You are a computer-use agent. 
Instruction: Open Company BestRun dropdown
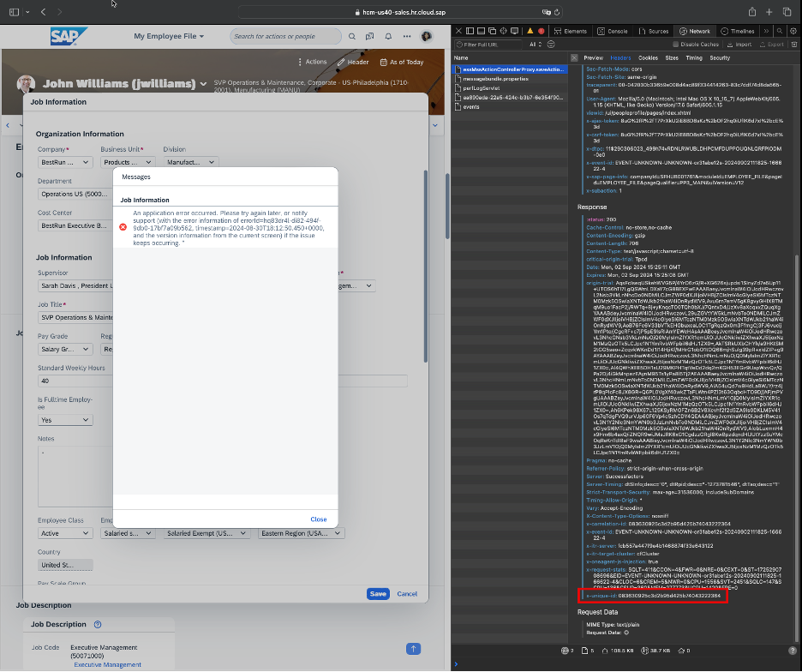click(x=65, y=162)
